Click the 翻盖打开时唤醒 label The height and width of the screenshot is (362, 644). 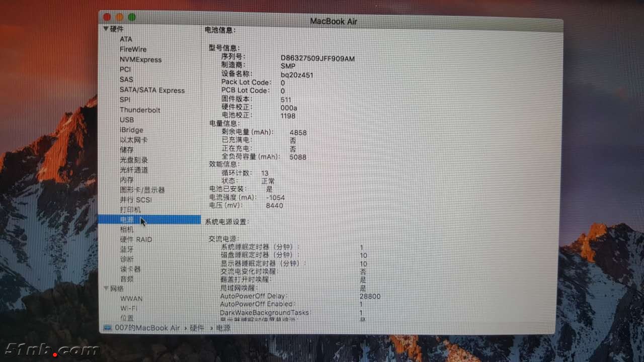tap(246, 280)
